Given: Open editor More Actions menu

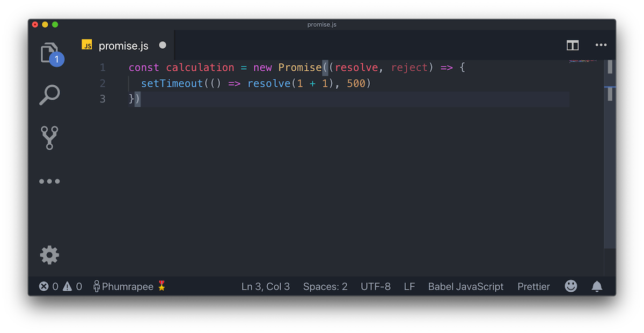Looking at the screenshot, I should click(601, 45).
